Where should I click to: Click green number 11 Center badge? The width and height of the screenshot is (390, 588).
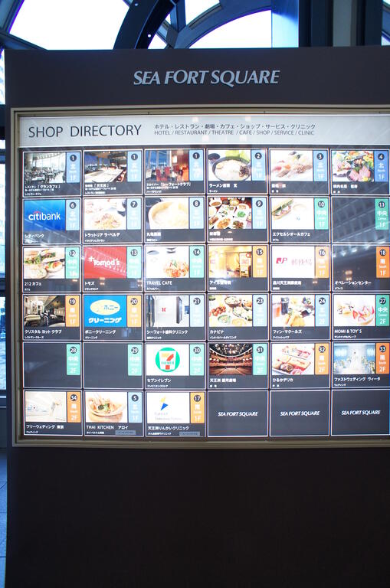pos(382,214)
